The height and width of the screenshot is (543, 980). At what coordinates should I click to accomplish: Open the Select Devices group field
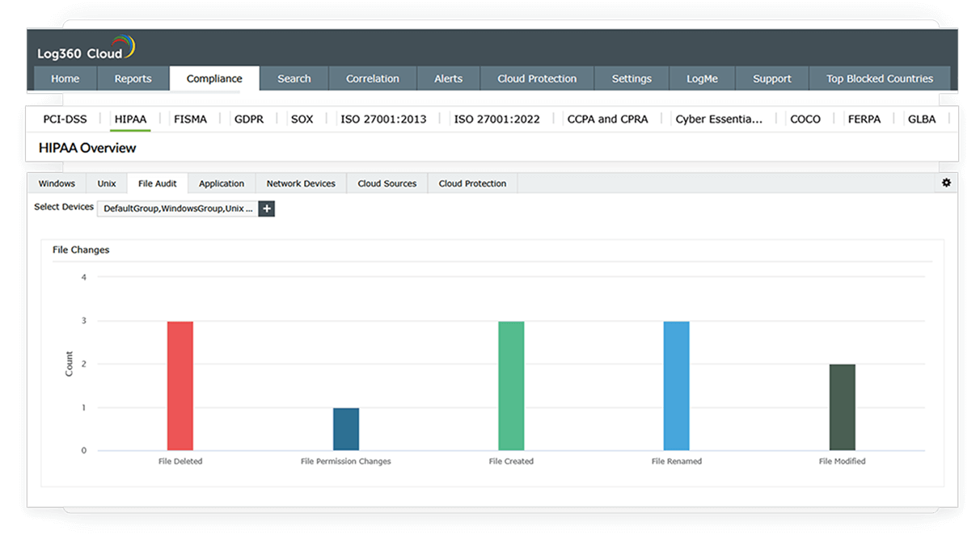(x=178, y=208)
